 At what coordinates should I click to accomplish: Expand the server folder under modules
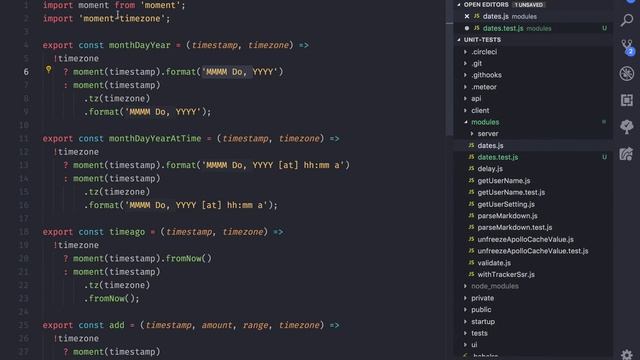point(472,133)
